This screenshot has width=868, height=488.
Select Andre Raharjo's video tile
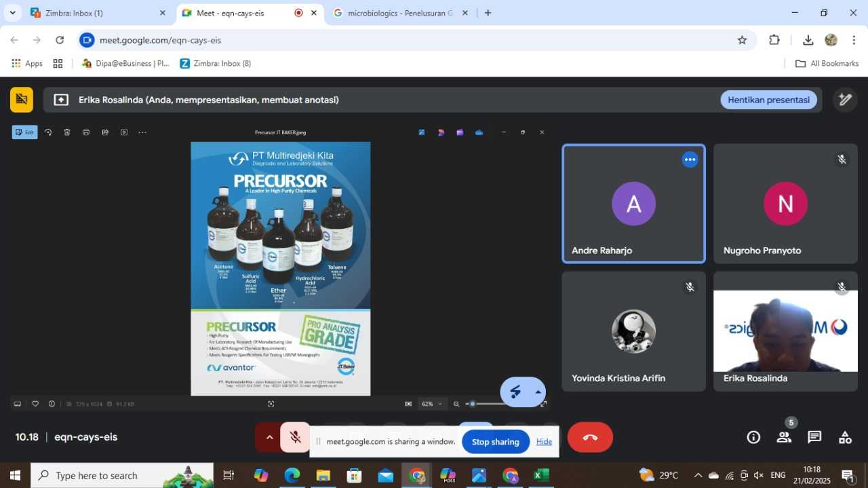(633, 204)
